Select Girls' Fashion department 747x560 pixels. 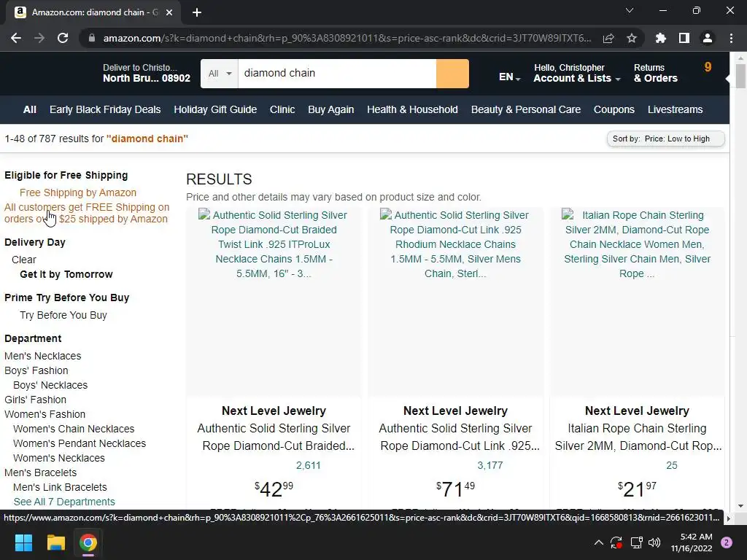point(35,400)
